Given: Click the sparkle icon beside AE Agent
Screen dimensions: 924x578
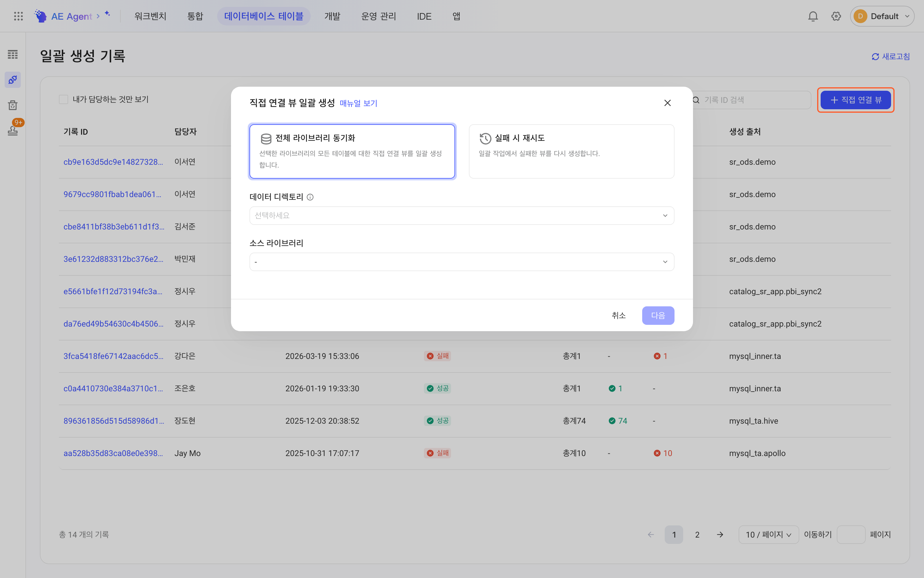Looking at the screenshot, I should pyautogui.click(x=108, y=14).
